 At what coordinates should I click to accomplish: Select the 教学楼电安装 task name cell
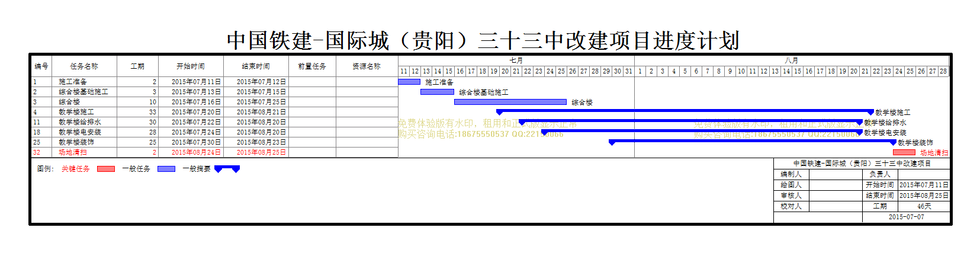tap(84, 132)
